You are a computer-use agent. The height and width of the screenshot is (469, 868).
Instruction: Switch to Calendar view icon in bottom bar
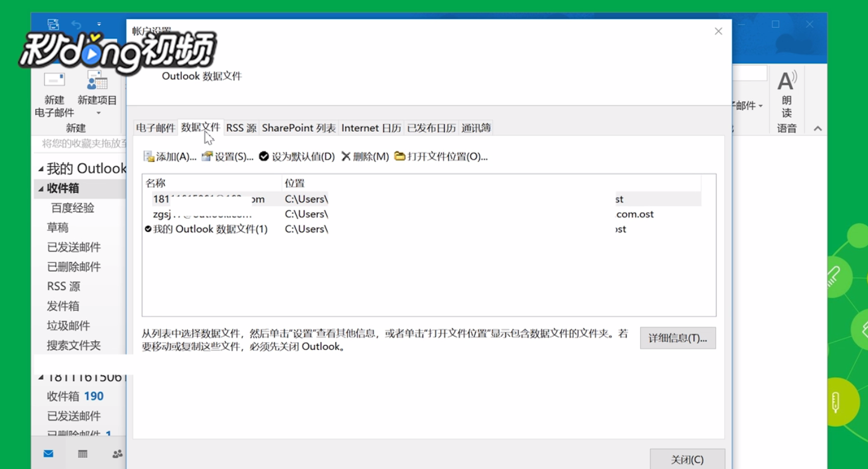(83, 454)
